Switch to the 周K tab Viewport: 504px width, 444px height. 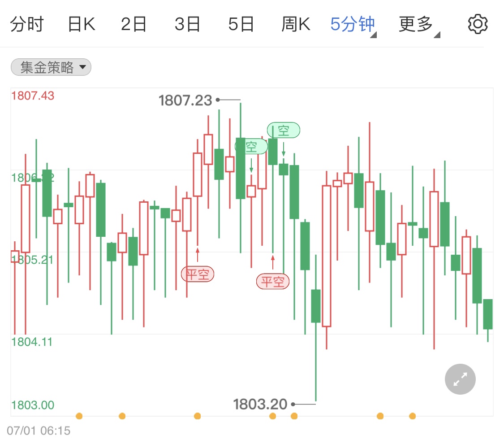click(296, 24)
